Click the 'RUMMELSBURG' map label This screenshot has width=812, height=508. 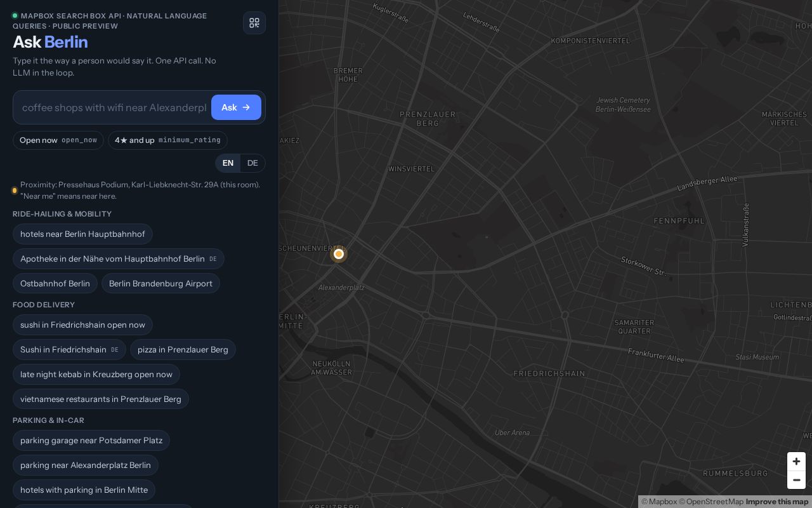(735, 474)
